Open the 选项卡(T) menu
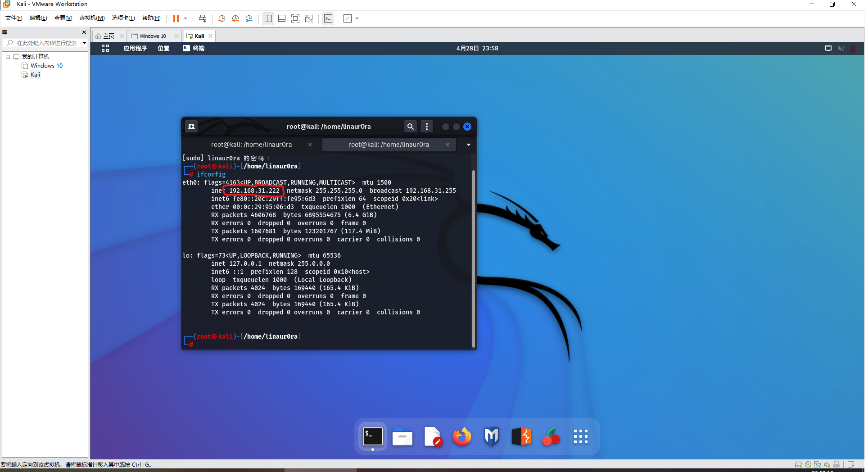Screen dimensions: 868x472 (123, 18)
